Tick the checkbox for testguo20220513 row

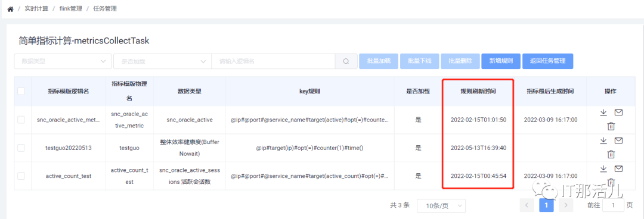[21, 148]
